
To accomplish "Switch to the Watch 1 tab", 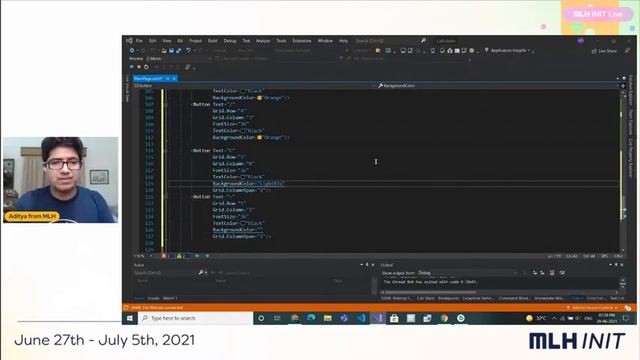I will tap(170, 298).
